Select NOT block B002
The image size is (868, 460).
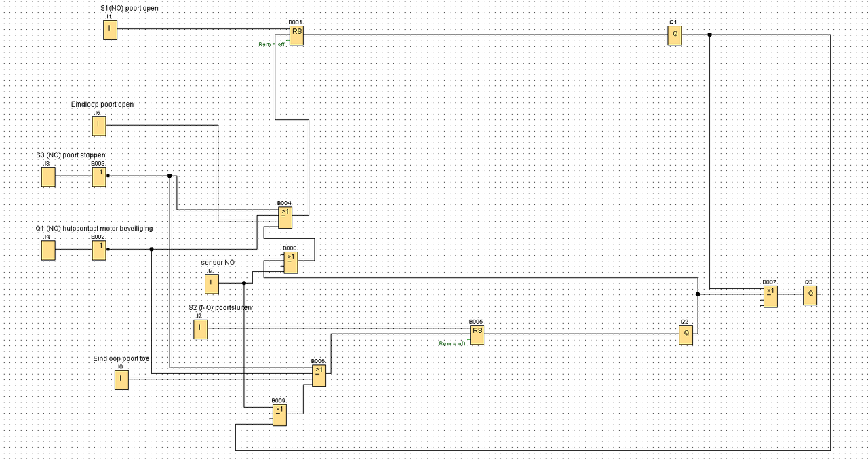[x=99, y=250]
